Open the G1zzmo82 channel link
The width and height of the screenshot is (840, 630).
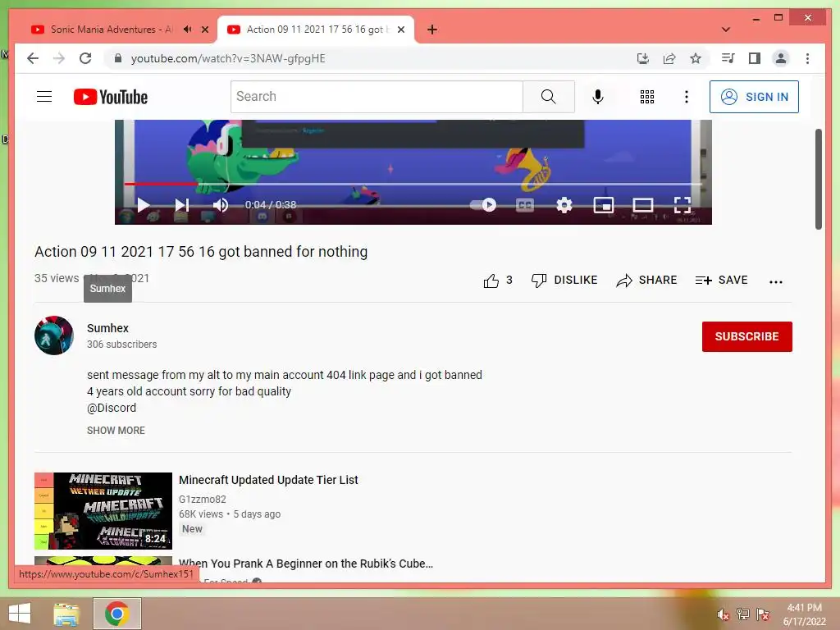203,500
